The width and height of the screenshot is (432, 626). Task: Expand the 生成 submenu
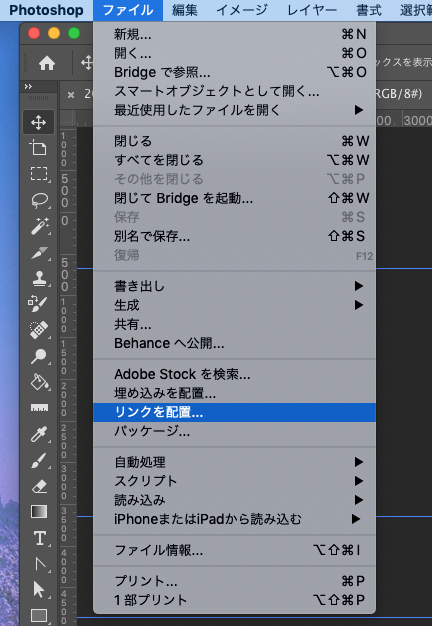(234, 305)
